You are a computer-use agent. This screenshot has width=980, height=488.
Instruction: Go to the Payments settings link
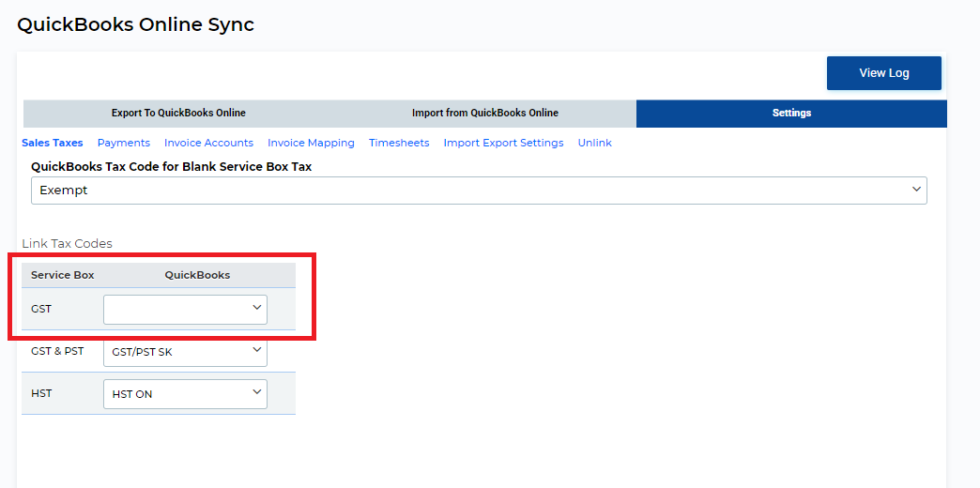click(x=124, y=143)
